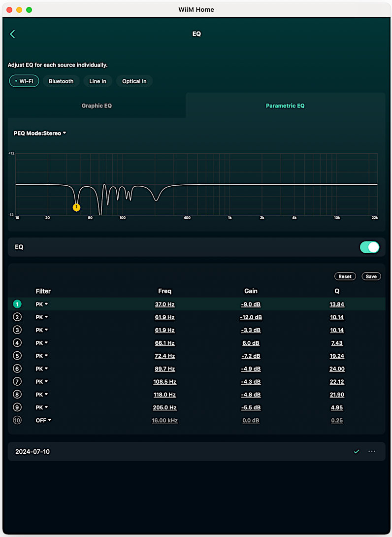Turn off the EQ switch
Image resolution: width=392 pixels, height=537 pixels.
pyautogui.click(x=369, y=247)
